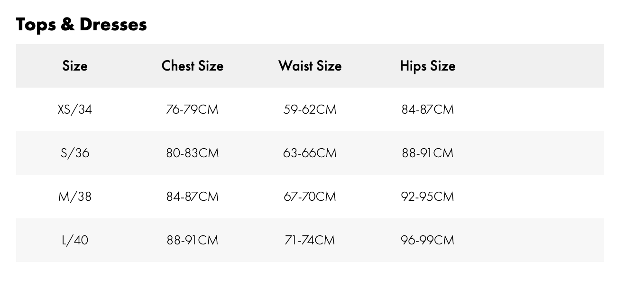
Task: Click the M/38 size cell
Action: pyautogui.click(x=75, y=197)
